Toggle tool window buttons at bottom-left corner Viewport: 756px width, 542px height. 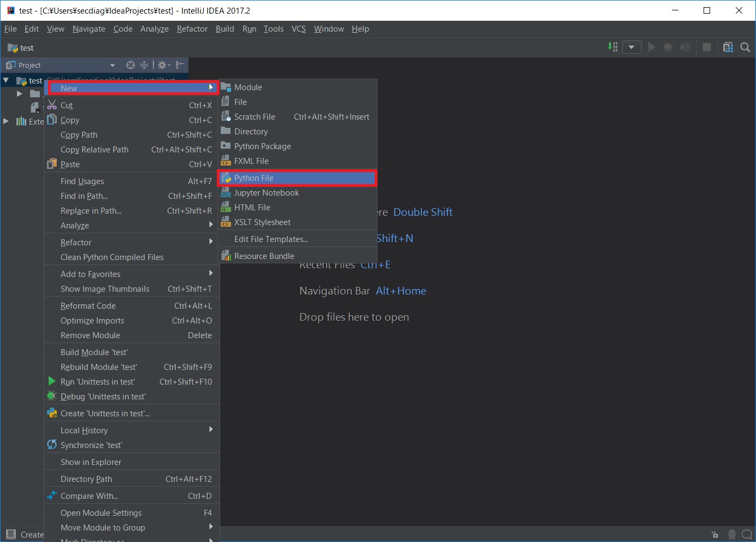10,534
